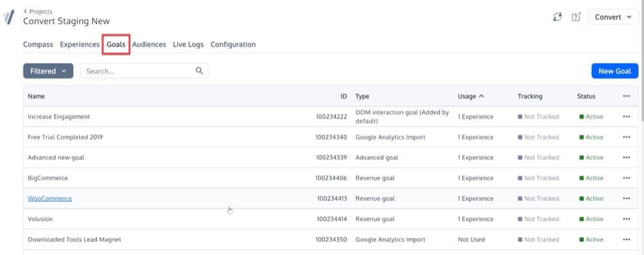Click ID 100234413
The image size is (644, 255).
point(332,199)
